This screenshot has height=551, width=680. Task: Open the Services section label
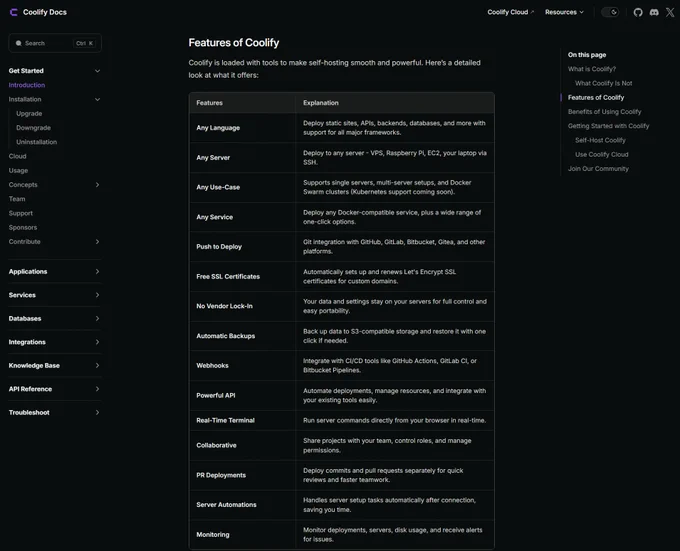click(22, 295)
